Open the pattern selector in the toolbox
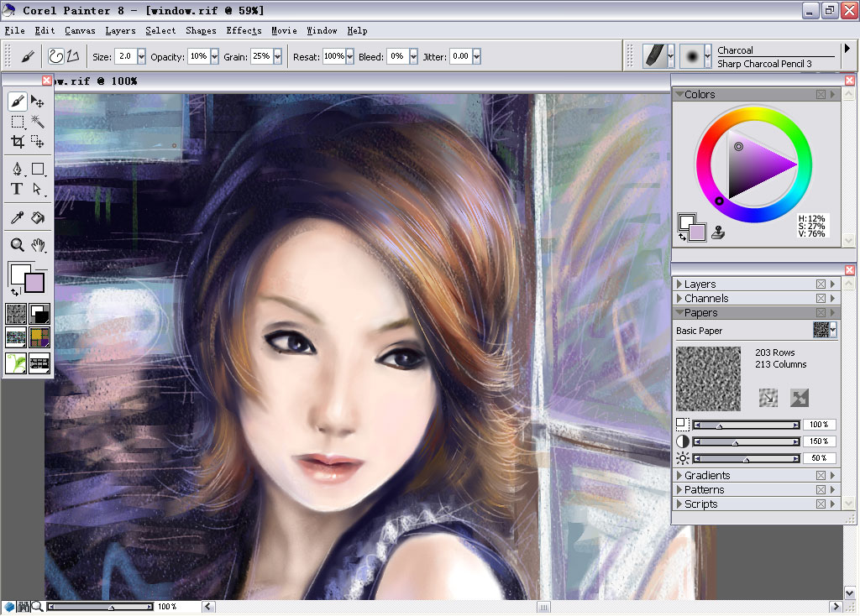 (16, 337)
